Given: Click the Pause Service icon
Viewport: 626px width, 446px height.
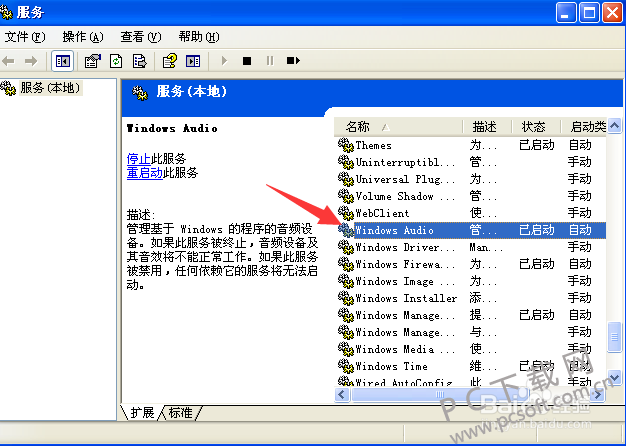Looking at the screenshot, I should [270, 61].
